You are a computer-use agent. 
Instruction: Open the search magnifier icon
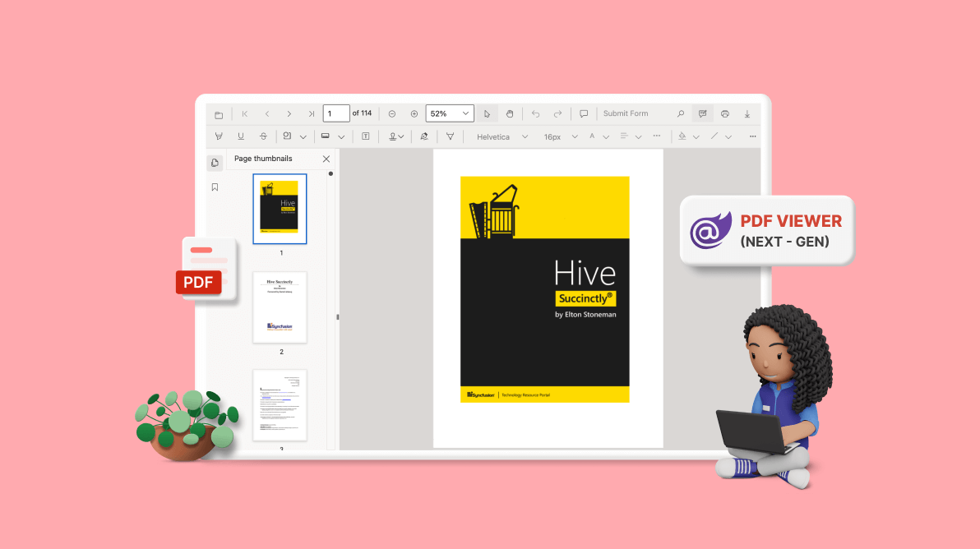tap(680, 114)
